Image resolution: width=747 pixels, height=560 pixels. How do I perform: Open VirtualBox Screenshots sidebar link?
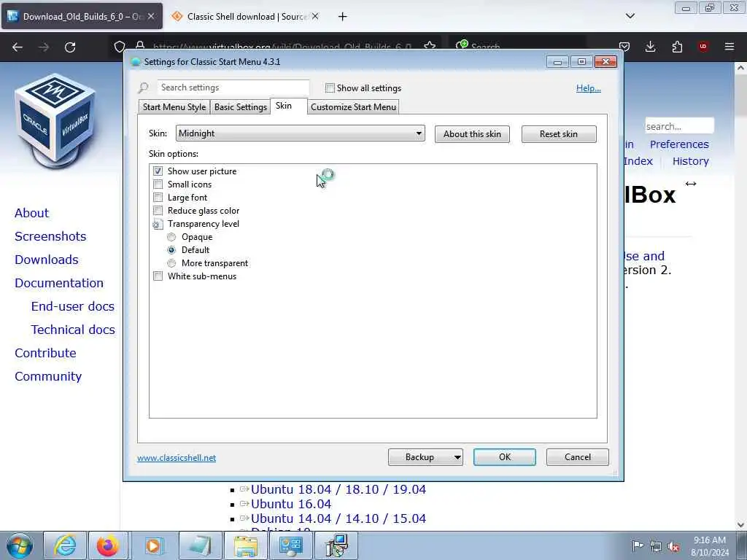(x=50, y=237)
